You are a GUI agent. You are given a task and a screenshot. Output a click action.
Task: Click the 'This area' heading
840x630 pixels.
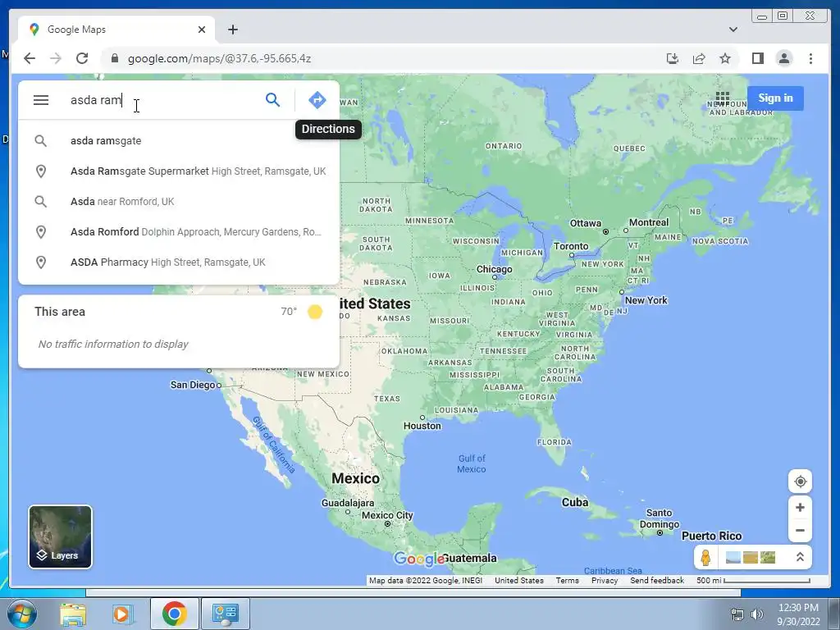tap(60, 311)
